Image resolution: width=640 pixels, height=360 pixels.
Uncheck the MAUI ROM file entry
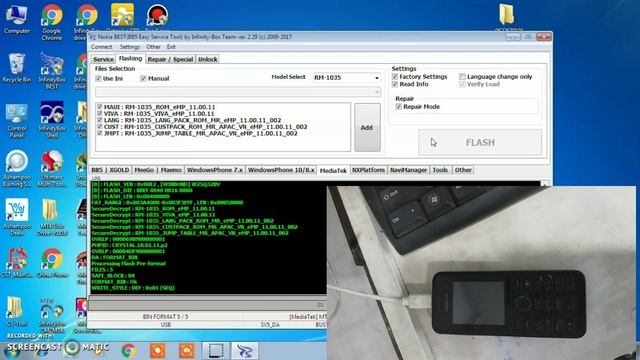pos(100,107)
